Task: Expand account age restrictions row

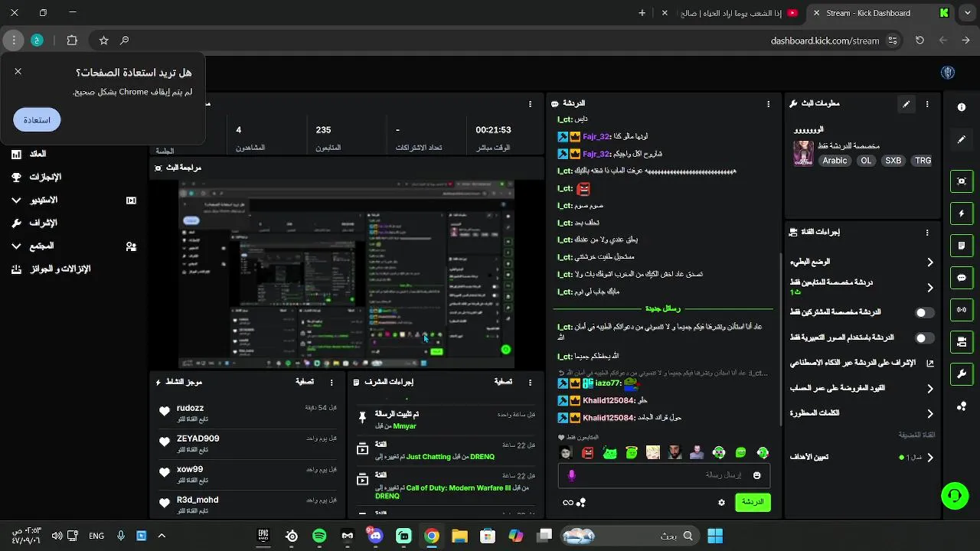Action: point(862,389)
